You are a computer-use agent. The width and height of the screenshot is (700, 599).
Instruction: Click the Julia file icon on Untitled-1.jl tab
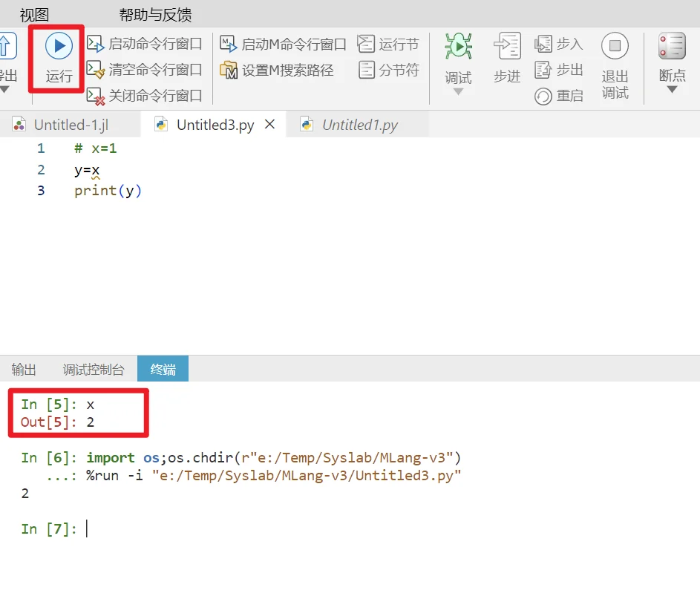click(x=19, y=124)
